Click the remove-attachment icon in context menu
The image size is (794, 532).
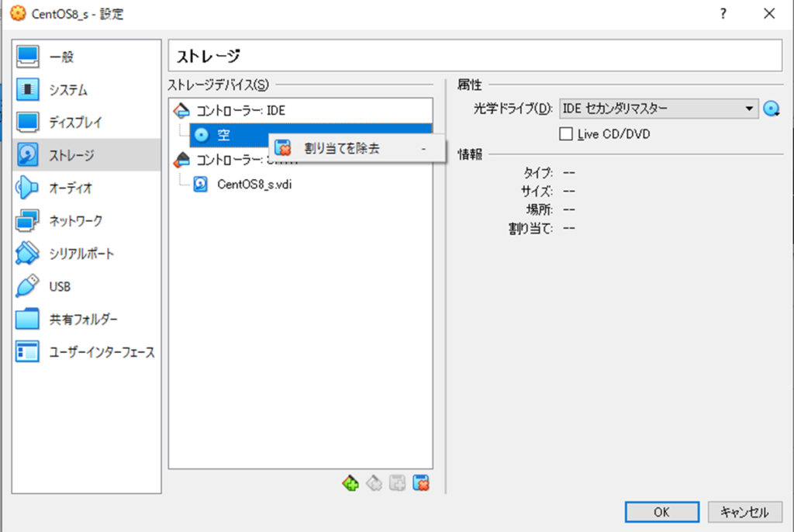coord(283,148)
